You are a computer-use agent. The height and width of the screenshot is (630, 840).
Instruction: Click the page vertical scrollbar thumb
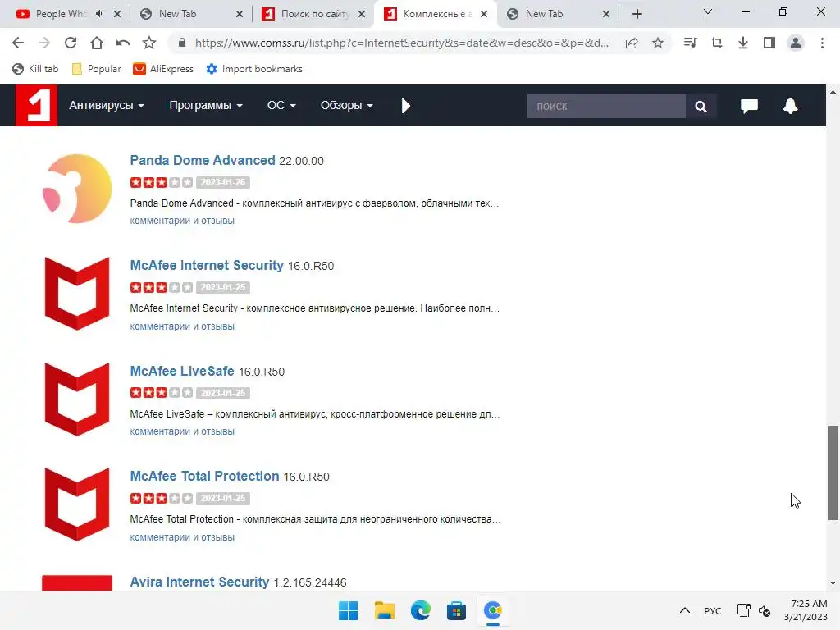tap(833, 472)
